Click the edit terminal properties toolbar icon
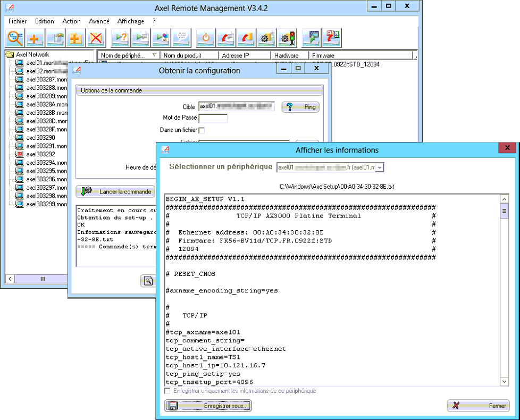This screenshot has width=520, height=420. pyautogui.click(x=55, y=38)
